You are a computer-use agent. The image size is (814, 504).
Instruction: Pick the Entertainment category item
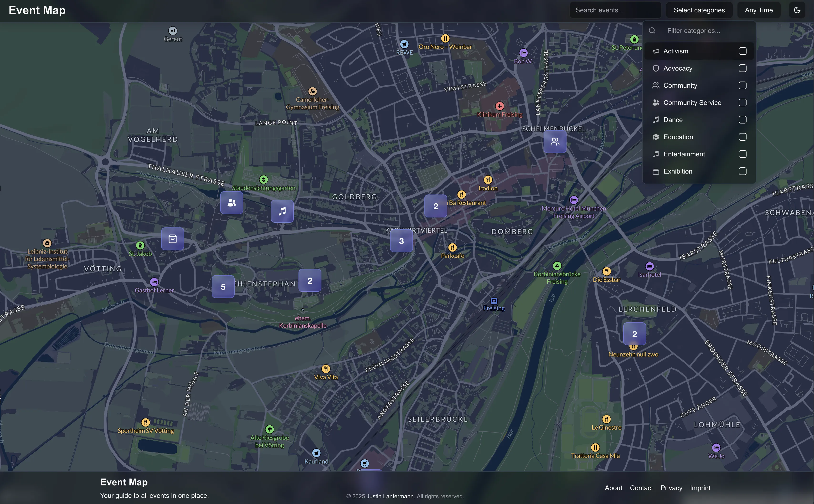click(684, 154)
